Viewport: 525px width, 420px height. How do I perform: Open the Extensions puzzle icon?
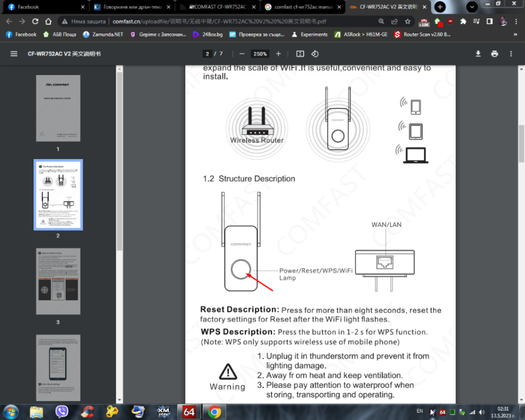(x=463, y=21)
